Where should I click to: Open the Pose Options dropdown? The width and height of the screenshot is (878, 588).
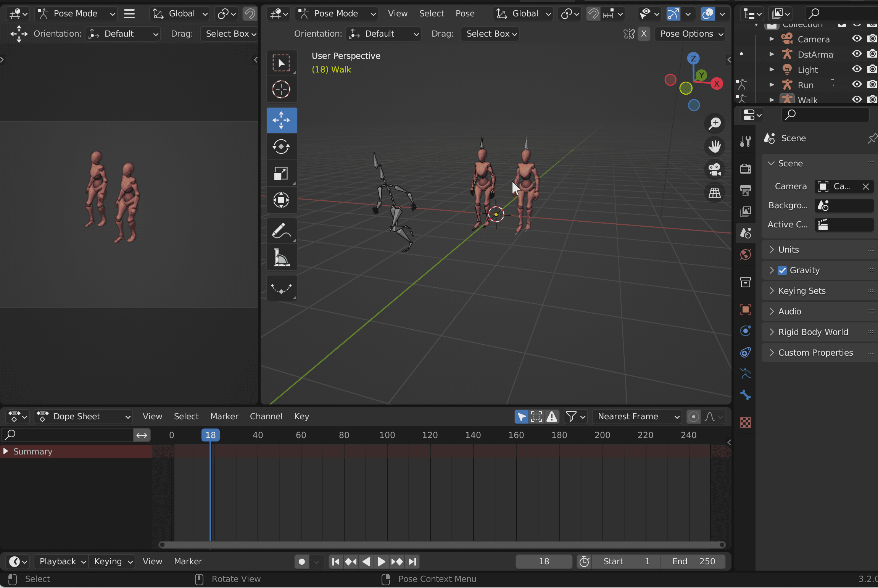tap(690, 34)
